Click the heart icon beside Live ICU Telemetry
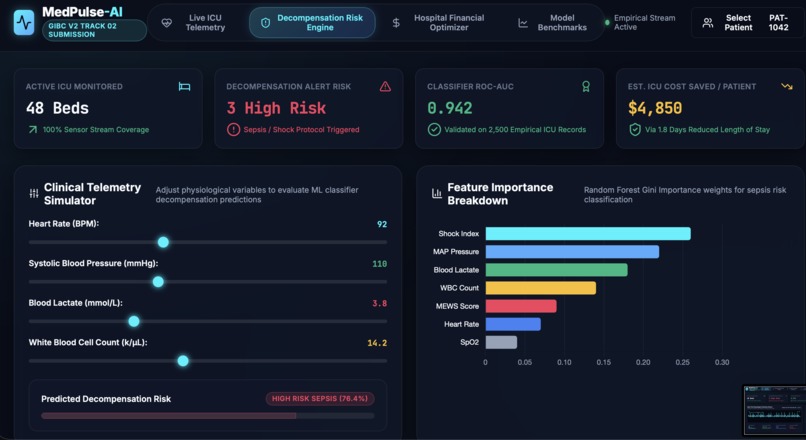The height and width of the screenshot is (440, 806). (x=167, y=23)
